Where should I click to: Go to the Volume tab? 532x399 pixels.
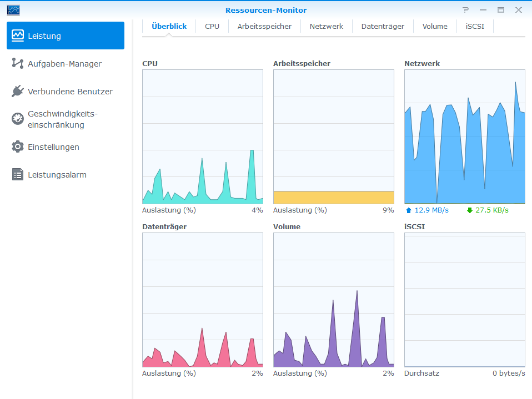tap(435, 27)
